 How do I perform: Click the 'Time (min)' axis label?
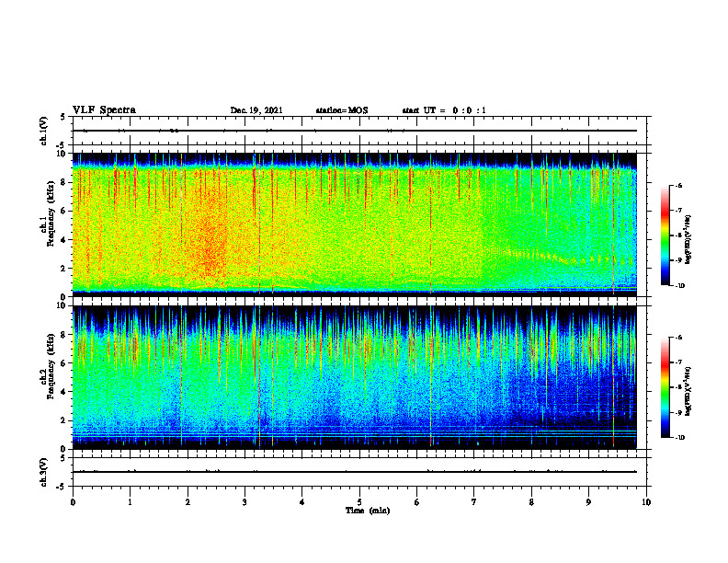click(368, 511)
